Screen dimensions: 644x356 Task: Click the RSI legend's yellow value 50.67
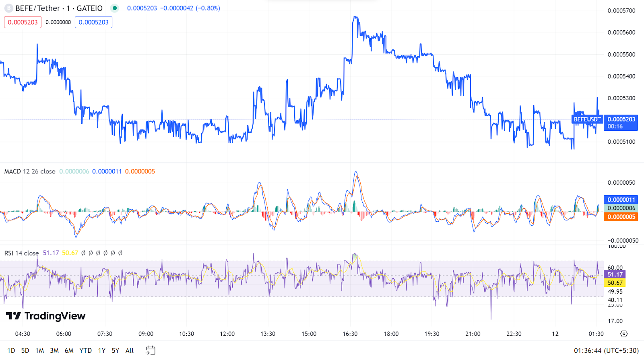tap(70, 253)
